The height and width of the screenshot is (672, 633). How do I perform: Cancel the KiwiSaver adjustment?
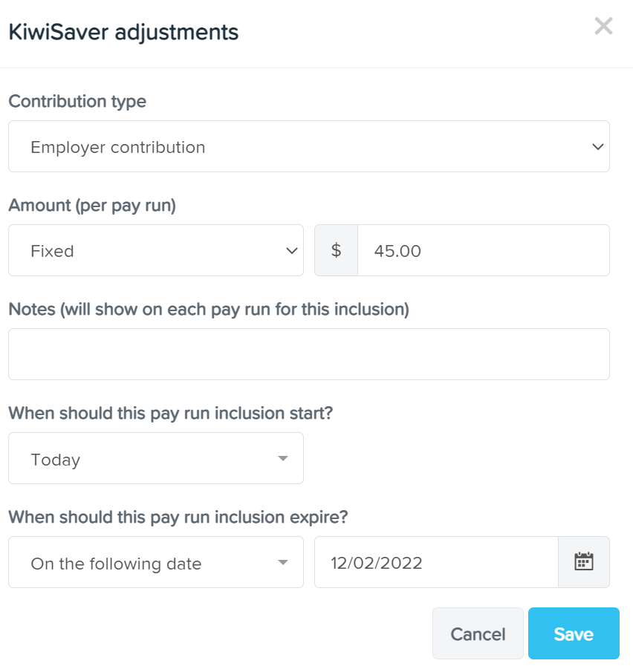(478, 633)
